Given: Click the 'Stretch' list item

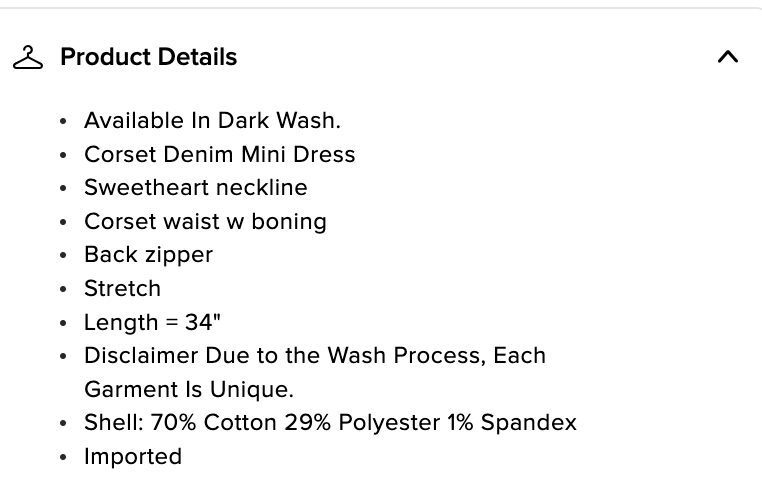Looking at the screenshot, I should tap(122, 289).
